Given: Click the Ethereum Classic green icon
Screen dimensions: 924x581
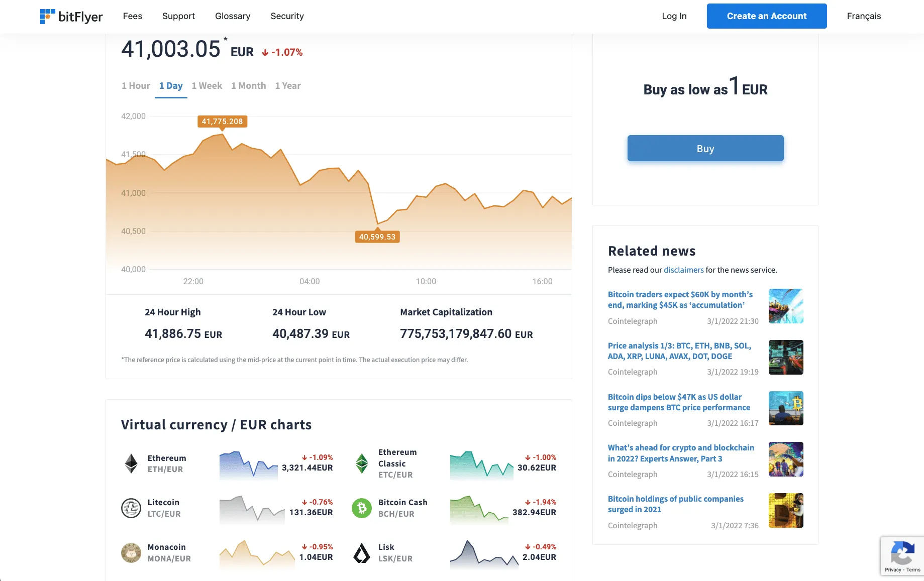Looking at the screenshot, I should (362, 463).
